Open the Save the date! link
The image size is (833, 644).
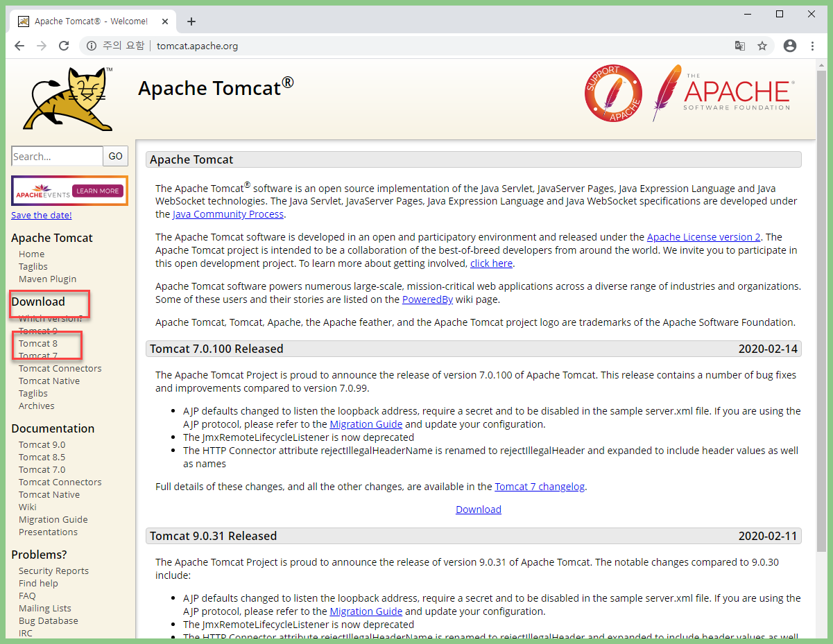click(x=41, y=215)
